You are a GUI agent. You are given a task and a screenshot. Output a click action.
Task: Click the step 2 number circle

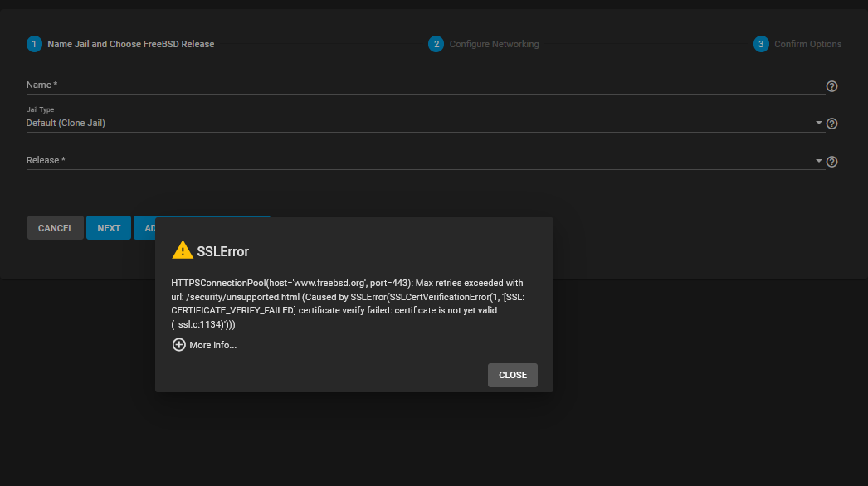[436, 44]
